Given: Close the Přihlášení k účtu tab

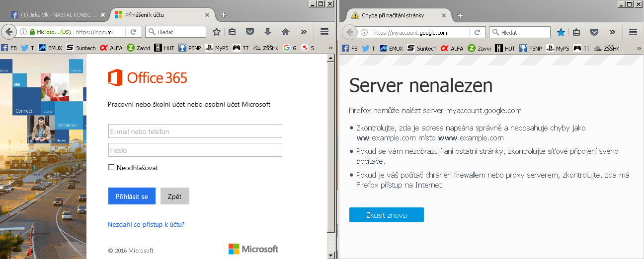Looking at the screenshot, I should (208, 15).
